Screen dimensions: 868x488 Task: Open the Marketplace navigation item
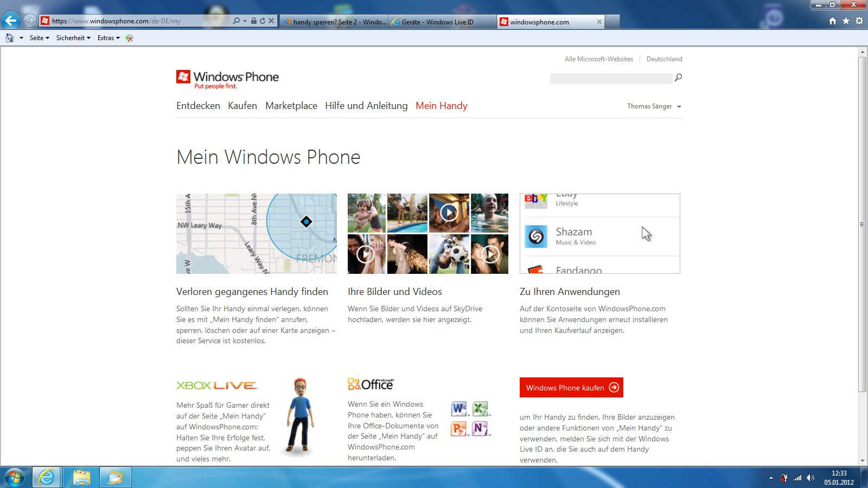click(291, 106)
